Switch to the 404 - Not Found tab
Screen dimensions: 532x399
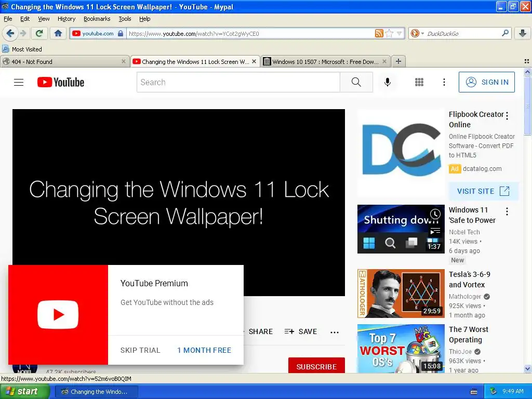[x=64, y=61]
